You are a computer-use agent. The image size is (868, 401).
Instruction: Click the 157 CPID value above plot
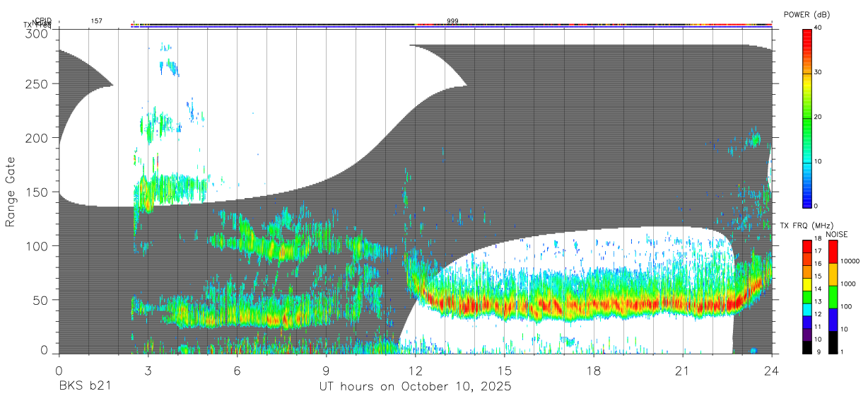(x=97, y=21)
